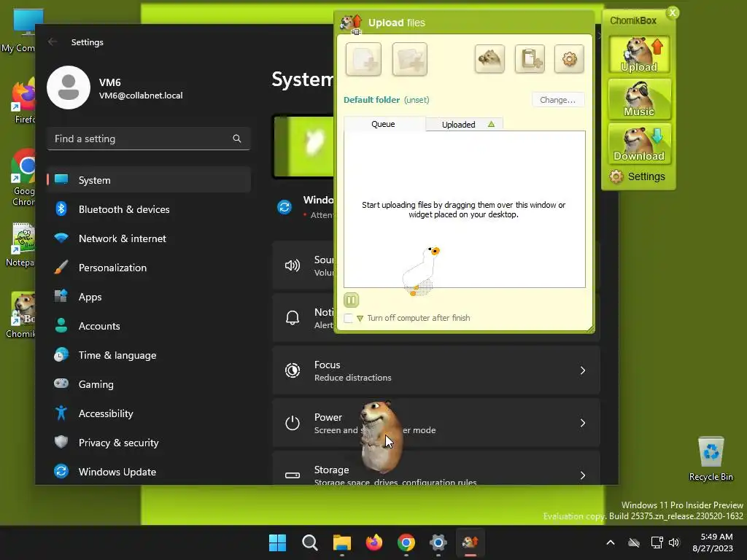The width and height of the screenshot is (747, 560).
Task: Click the add file button in Upload files
Action: 363,60
